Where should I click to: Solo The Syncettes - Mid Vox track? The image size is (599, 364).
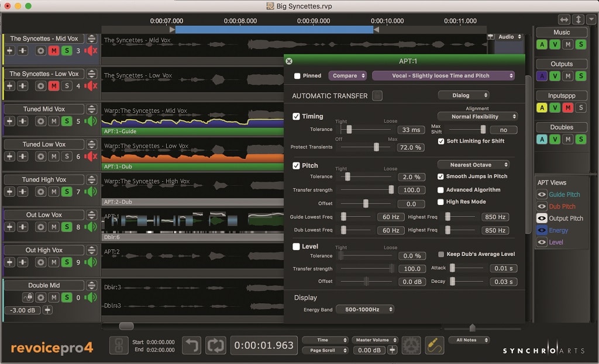(67, 50)
